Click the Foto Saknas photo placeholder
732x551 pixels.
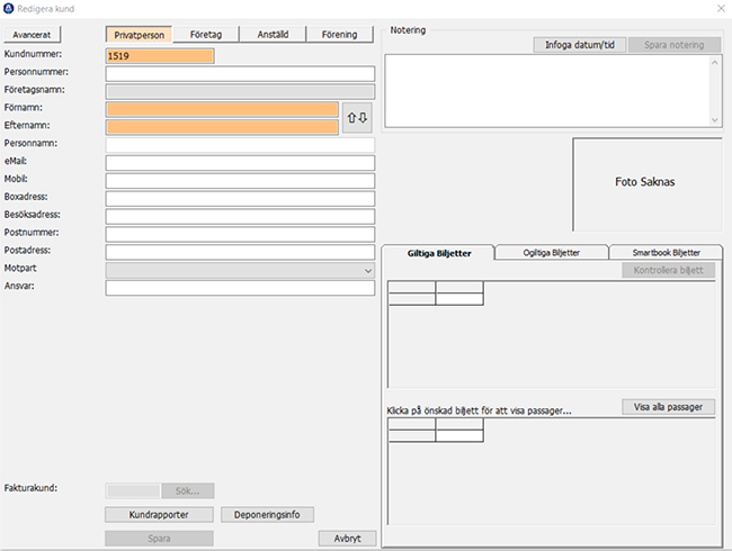(647, 184)
